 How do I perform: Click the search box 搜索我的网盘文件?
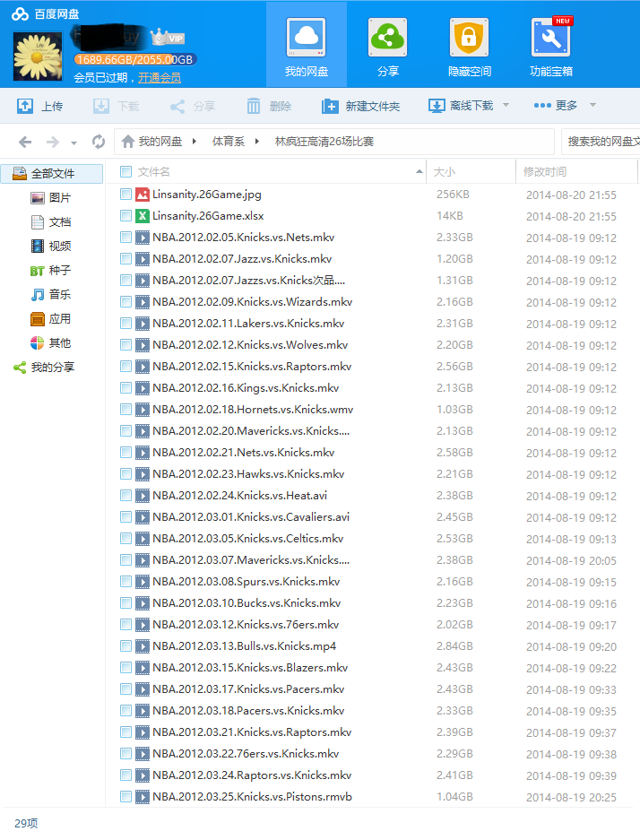click(x=601, y=142)
